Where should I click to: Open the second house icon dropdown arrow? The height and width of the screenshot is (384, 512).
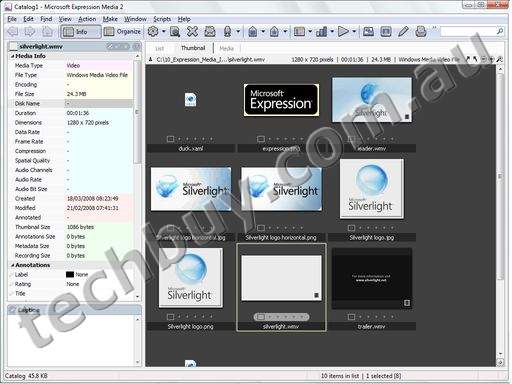tap(285, 32)
